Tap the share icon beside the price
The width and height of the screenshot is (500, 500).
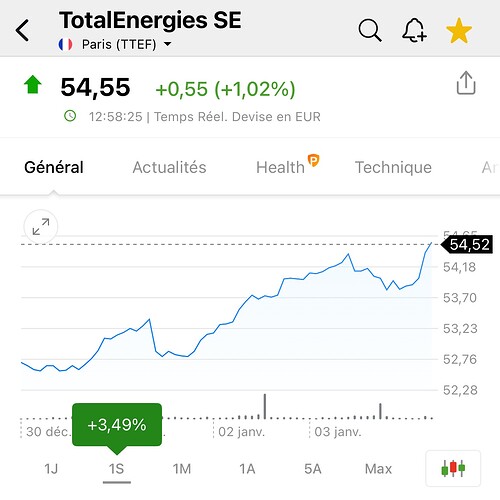tap(466, 83)
